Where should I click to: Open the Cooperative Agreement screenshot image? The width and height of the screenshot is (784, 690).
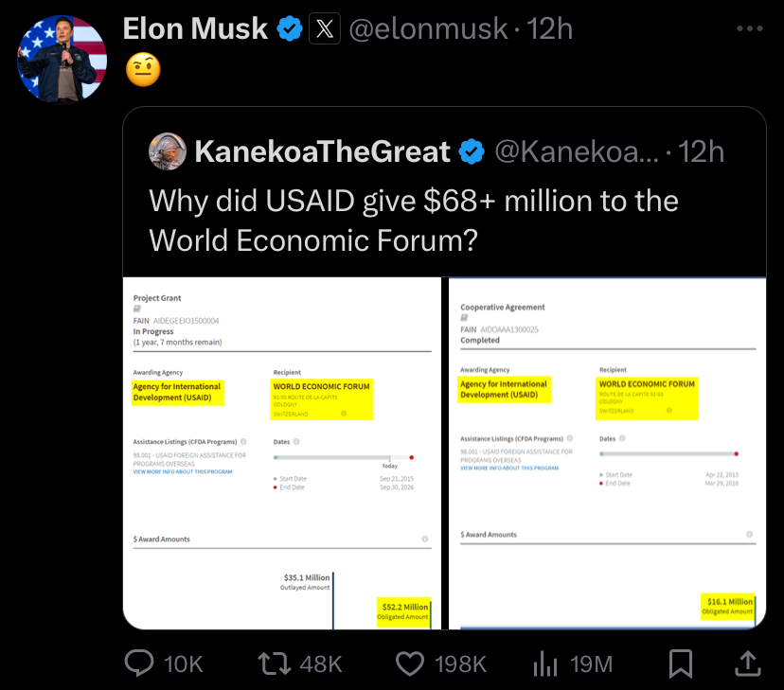click(x=608, y=453)
